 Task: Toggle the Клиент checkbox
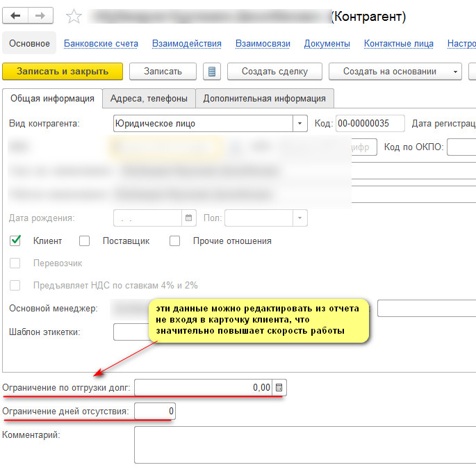tap(15, 241)
